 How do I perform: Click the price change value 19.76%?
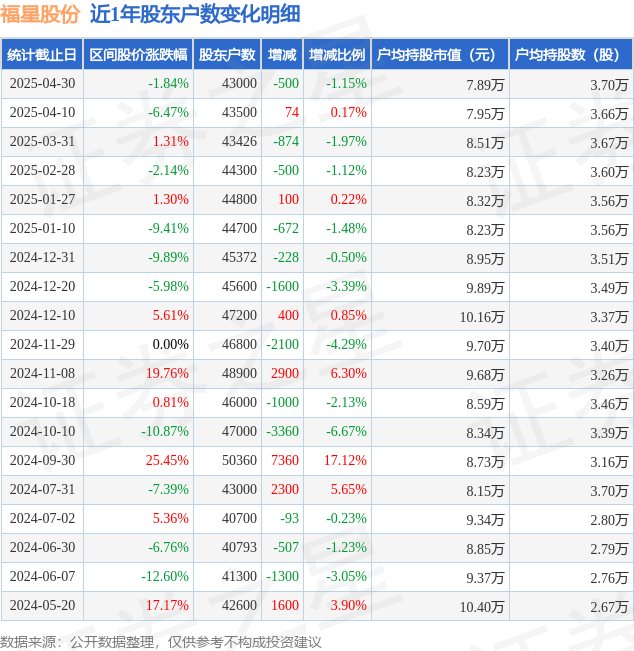pyautogui.click(x=167, y=374)
